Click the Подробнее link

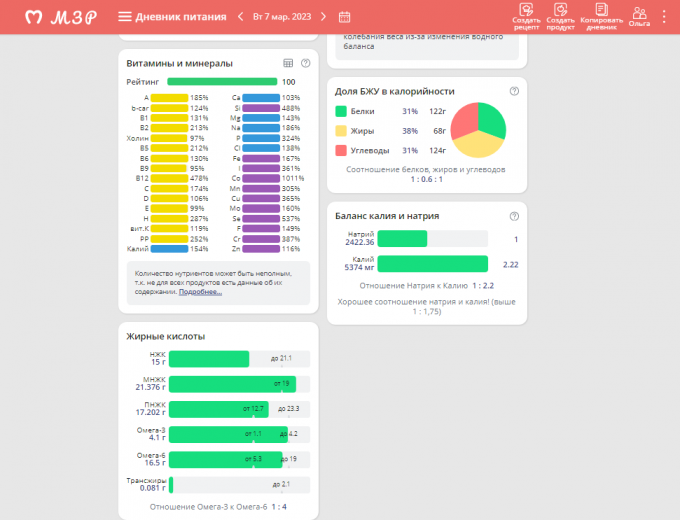pos(200,292)
